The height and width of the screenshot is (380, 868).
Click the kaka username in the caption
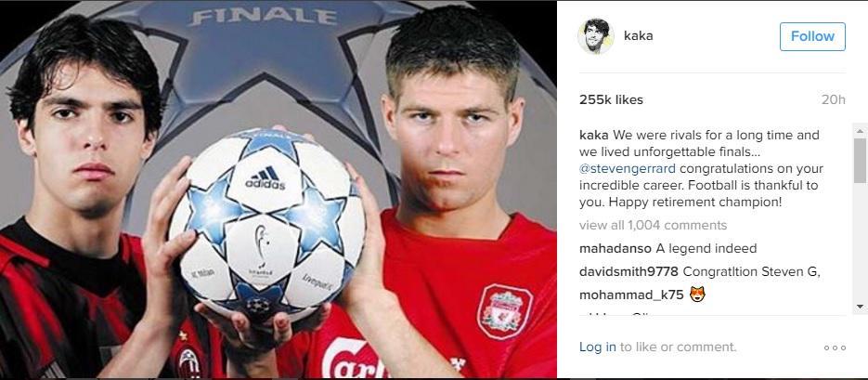(593, 135)
